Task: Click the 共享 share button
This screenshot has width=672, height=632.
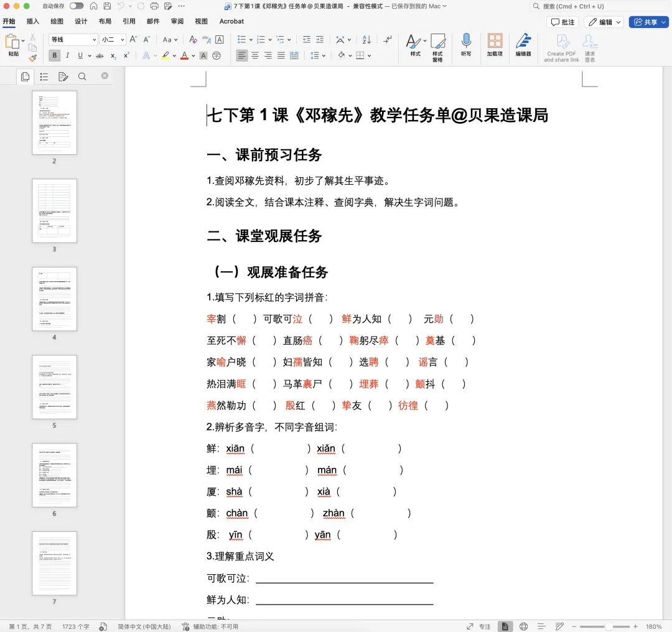Action: (648, 22)
